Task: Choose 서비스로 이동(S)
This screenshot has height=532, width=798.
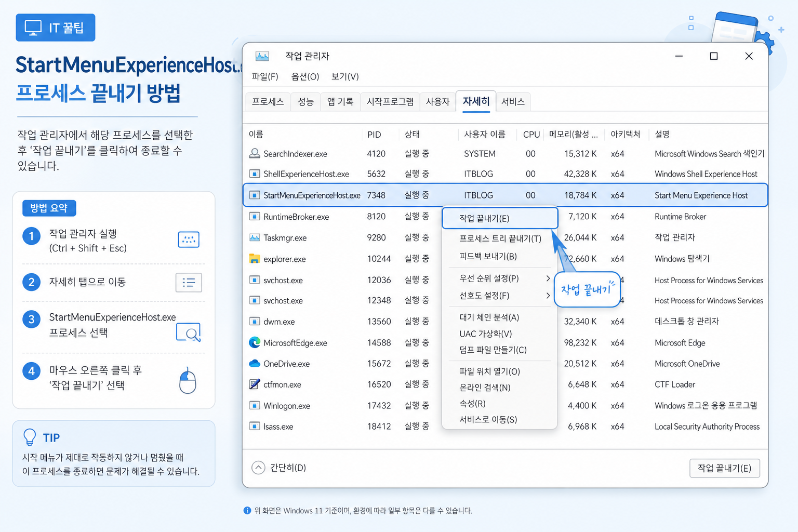Action: point(500,419)
